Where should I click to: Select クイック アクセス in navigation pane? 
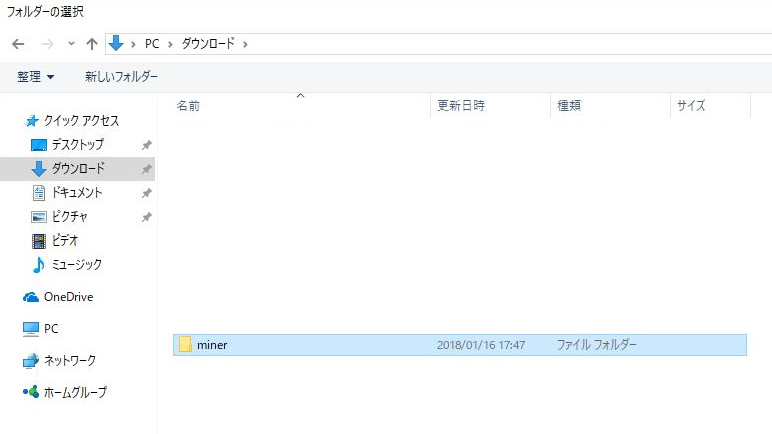(81, 121)
